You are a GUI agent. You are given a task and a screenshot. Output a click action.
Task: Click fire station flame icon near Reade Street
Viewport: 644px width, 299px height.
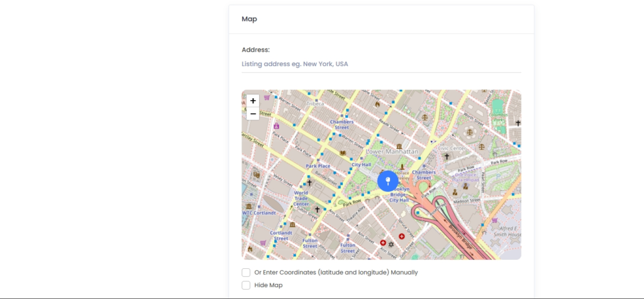pyautogui.click(x=377, y=104)
